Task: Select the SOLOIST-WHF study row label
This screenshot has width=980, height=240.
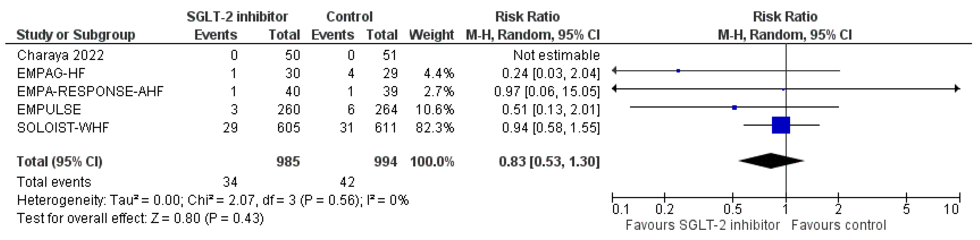Action: (63, 128)
